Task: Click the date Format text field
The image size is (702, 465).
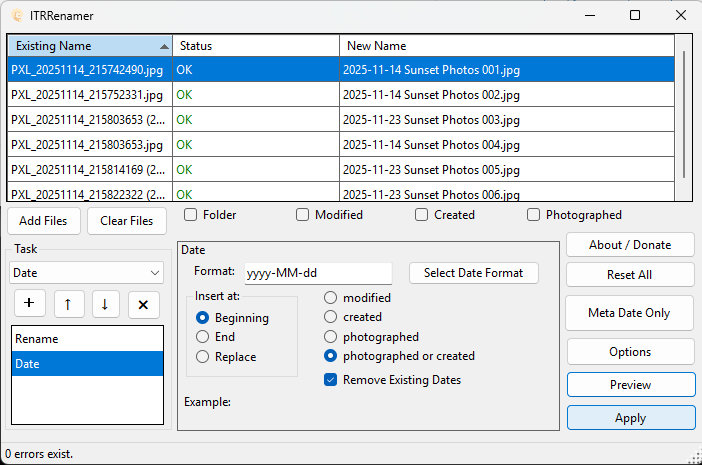Action: click(x=317, y=273)
